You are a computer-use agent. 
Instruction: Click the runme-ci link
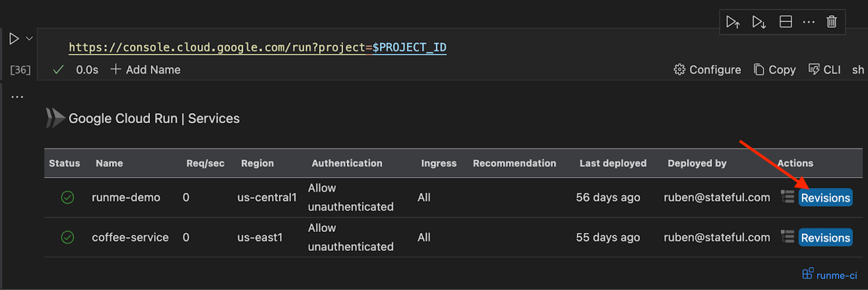(x=830, y=275)
